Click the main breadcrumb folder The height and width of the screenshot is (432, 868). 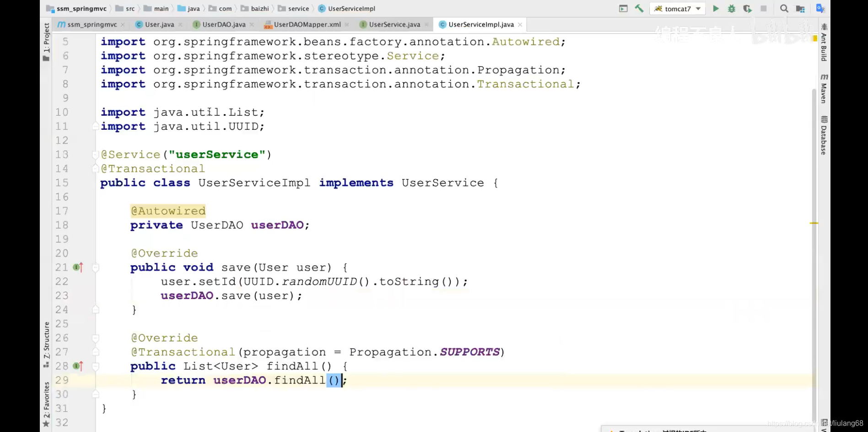156,9
